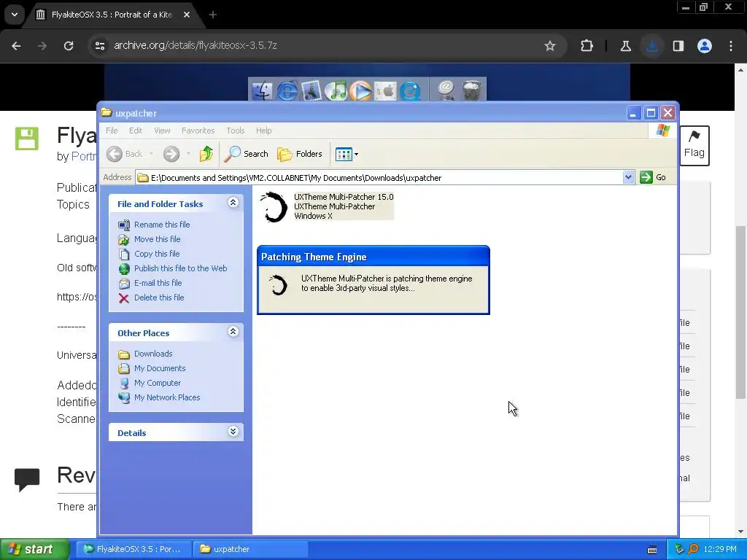Open Chrome three-dot menu
This screenshot has height=560, width=747.
(x=731, y=46)
